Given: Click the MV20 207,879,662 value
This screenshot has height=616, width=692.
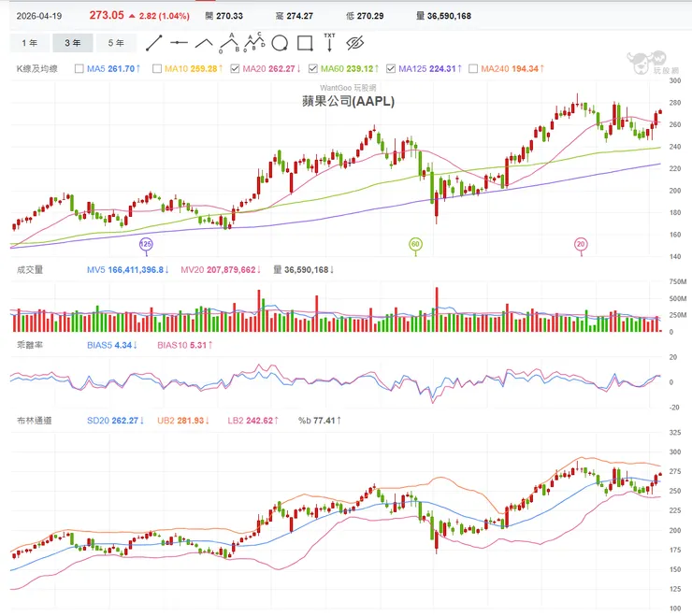Looking at the screenshot, I should [220, 269].
